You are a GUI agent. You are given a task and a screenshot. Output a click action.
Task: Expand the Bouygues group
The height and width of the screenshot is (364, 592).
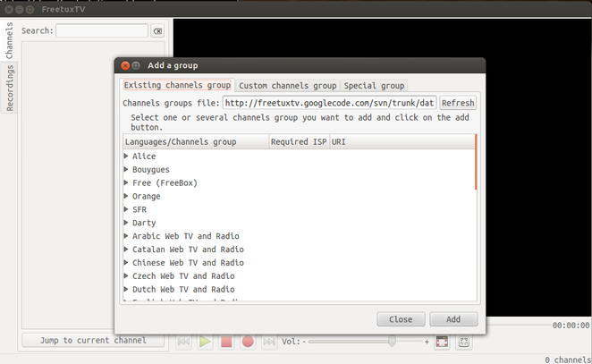[x=126, y=169]
